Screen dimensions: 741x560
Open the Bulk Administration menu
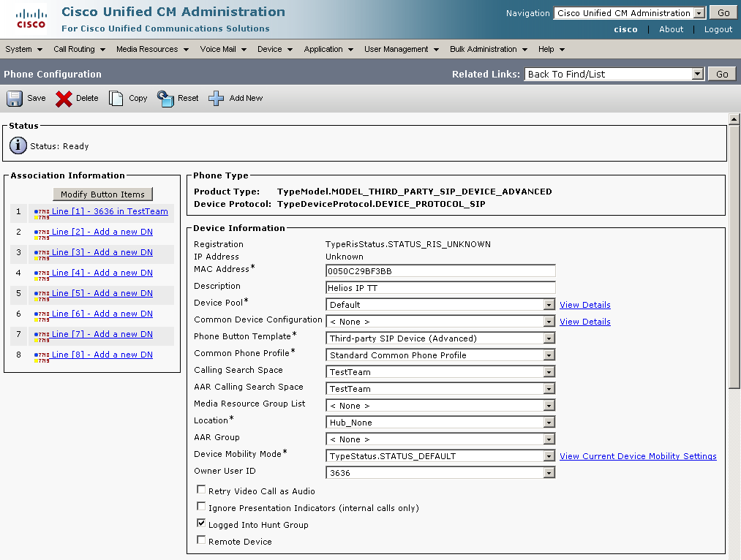pyautogui.click(x=488, y=50)
